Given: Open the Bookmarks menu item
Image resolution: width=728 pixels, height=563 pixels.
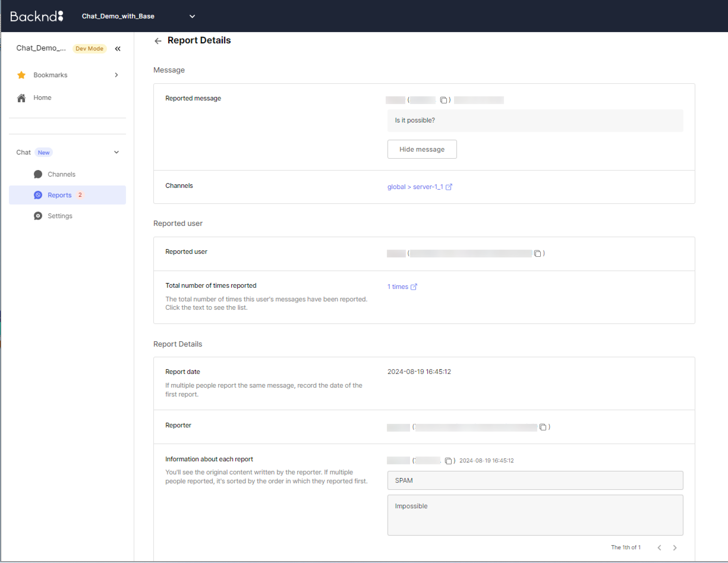Looking at the screenshot, I should tap(67, 75).
